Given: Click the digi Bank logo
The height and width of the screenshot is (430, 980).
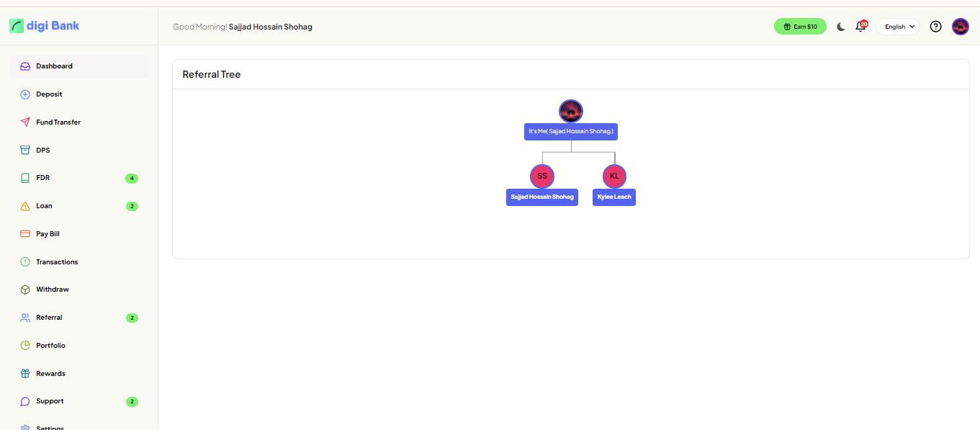Looking at the screenshot, I should (x=45, y=26).
